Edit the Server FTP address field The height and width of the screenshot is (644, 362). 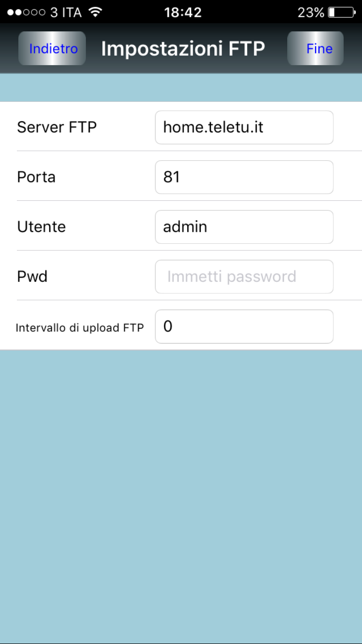[244, 127]
